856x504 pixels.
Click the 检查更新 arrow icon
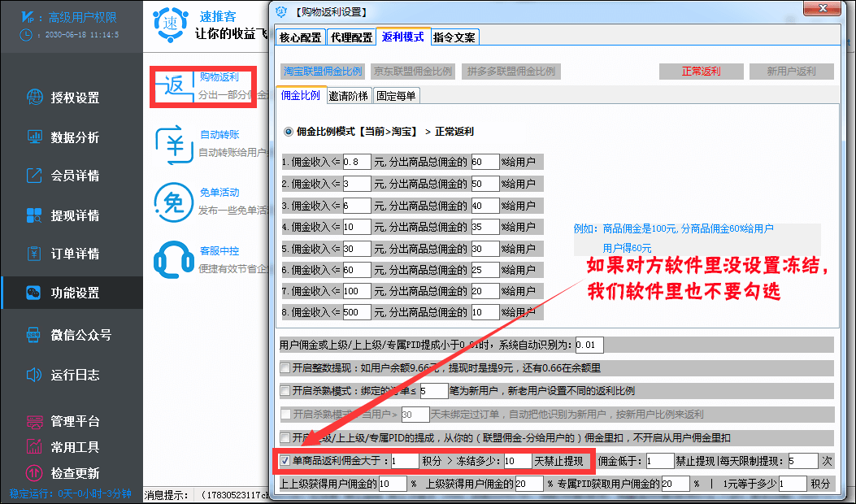[x=34, y=473]
